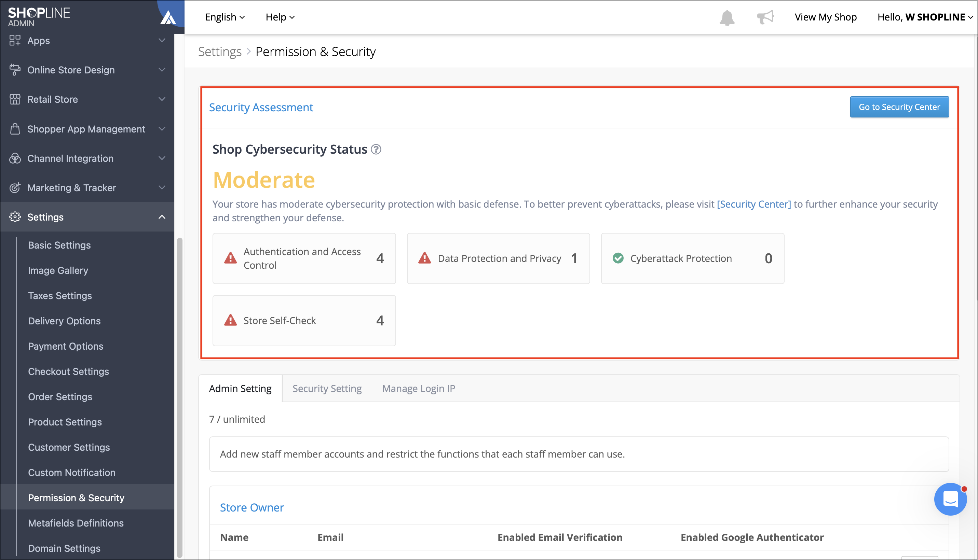Open Product Settings in the sidebar
This screenshot has width=978, height=560.
point(65,422)
